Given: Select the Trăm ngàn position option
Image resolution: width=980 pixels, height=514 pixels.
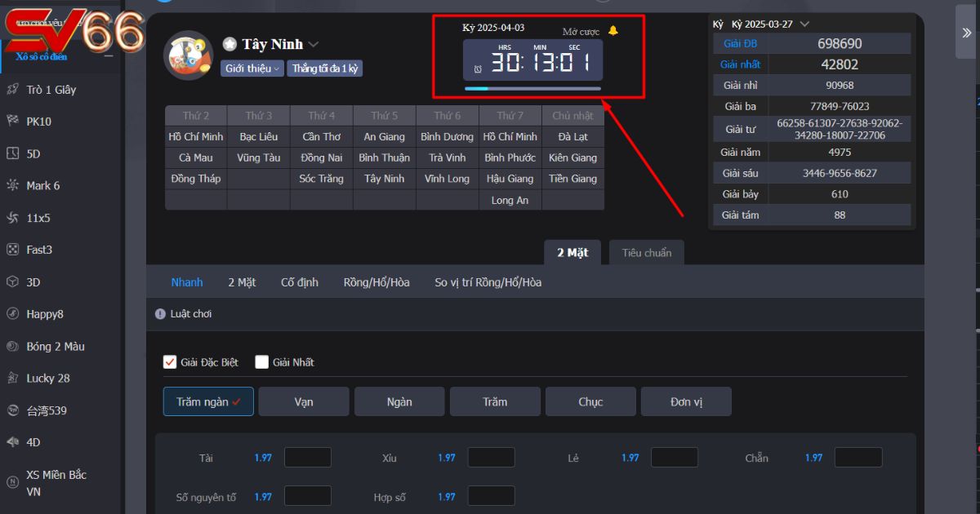Looking at the screenshot, I should pyautogui.click(x=208, y=401).
